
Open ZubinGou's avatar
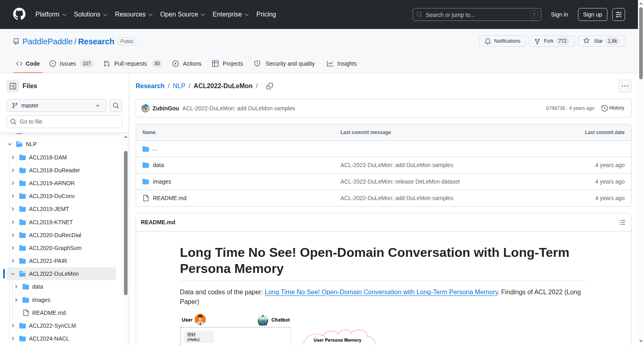[145, 108]
